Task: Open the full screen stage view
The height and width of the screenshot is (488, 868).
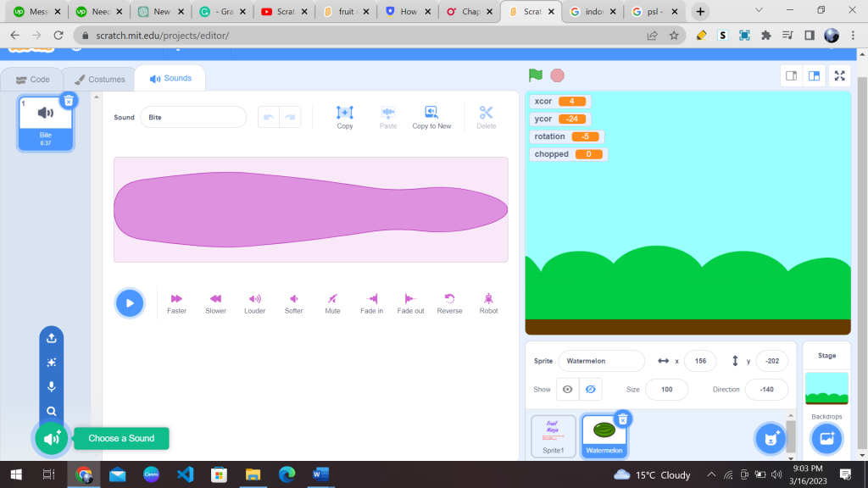Action: [x=839, y=75]
